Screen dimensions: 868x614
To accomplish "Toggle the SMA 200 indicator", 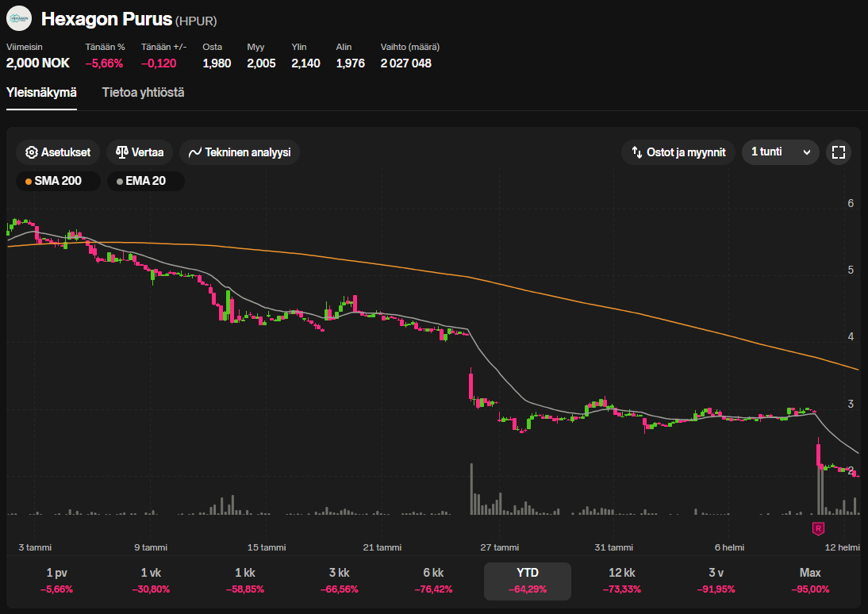I will pyautogui.click(x=58, y=181).
